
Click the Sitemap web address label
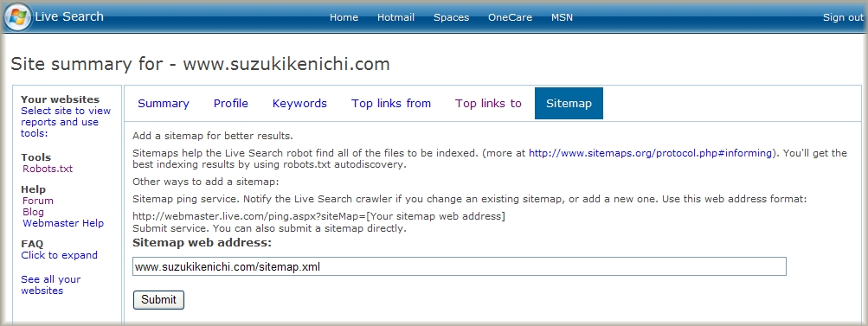coord(202,242)
